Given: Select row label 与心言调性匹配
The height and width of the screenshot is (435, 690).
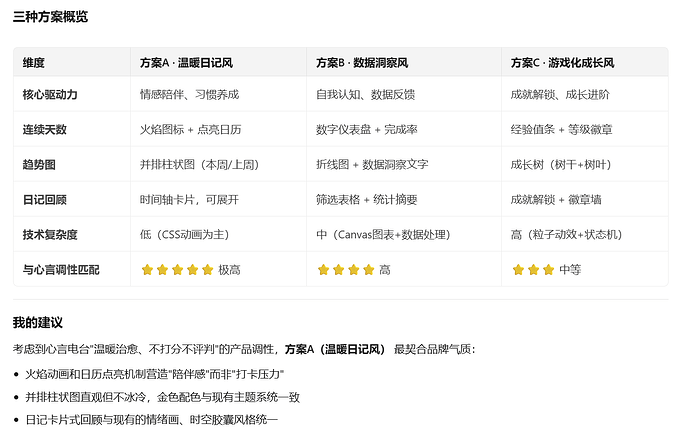Looking at the screenshot, I should pyautogui.click(x=61, y=270).
